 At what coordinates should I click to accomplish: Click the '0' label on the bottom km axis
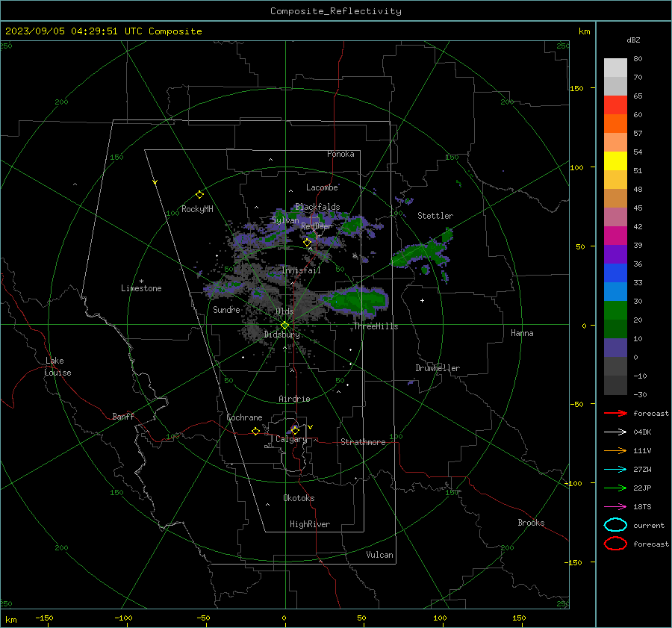click(x=284, y=618)
